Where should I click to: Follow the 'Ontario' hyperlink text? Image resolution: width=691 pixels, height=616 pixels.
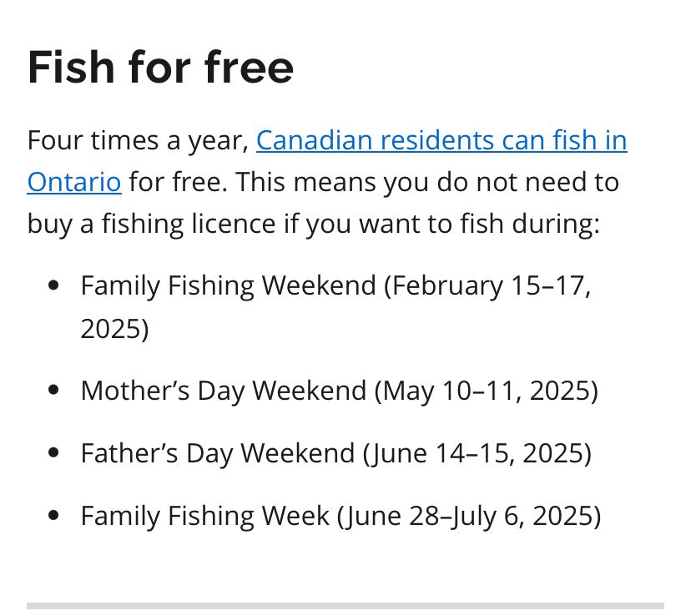(x=74, y=182)
